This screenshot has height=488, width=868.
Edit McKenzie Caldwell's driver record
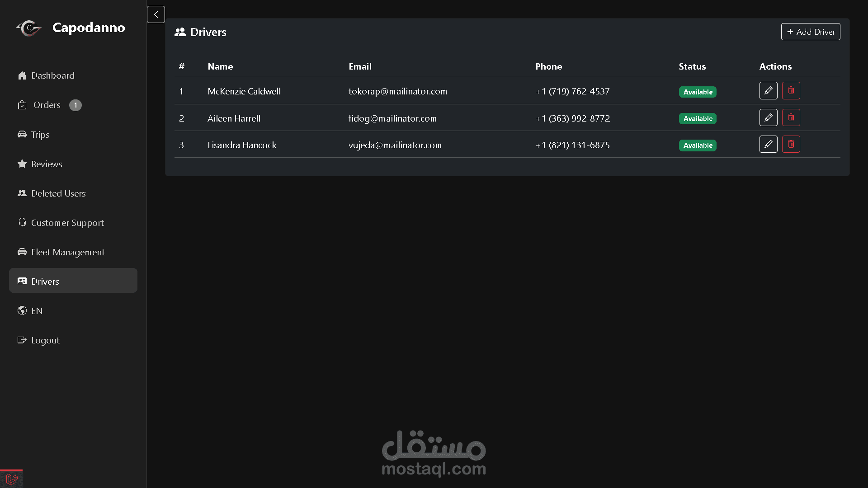(x=768, y=91)
